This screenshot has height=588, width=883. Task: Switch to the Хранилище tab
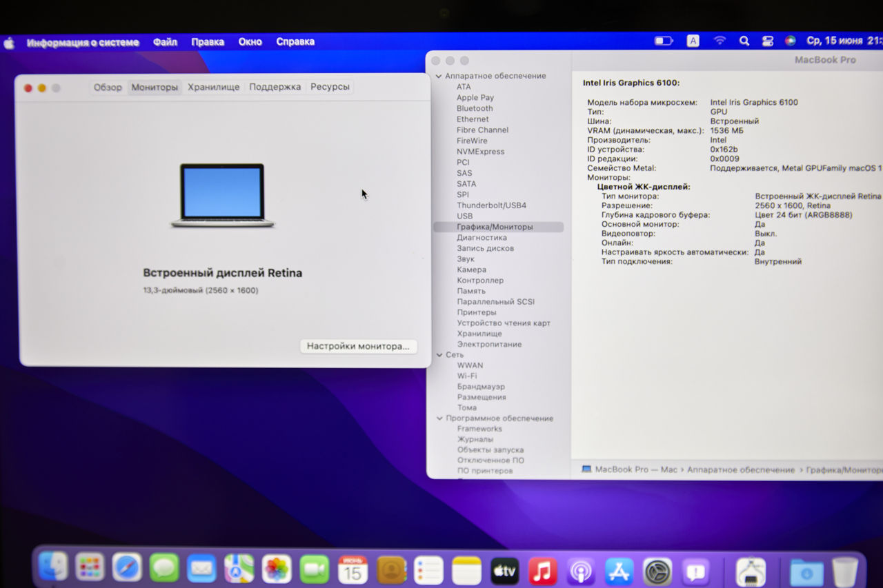point(214,87)
